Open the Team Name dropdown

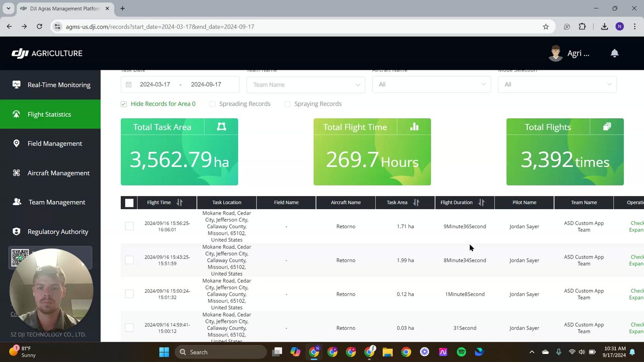coord(306,84)
